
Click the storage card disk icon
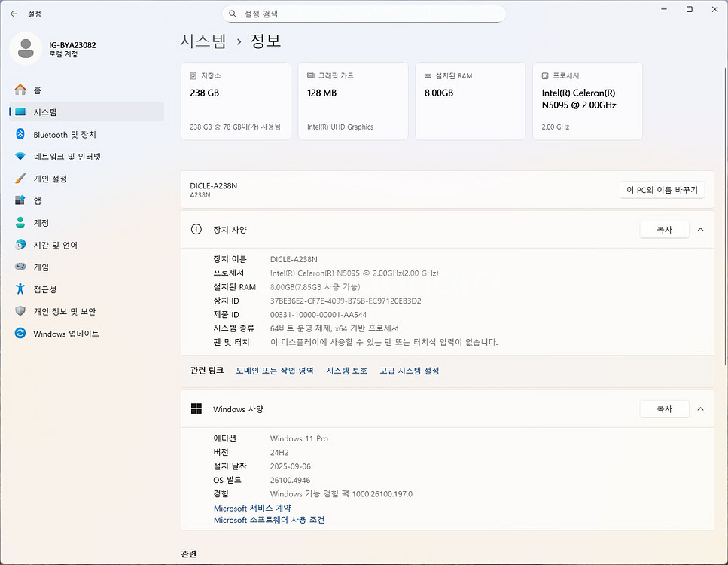193,76
